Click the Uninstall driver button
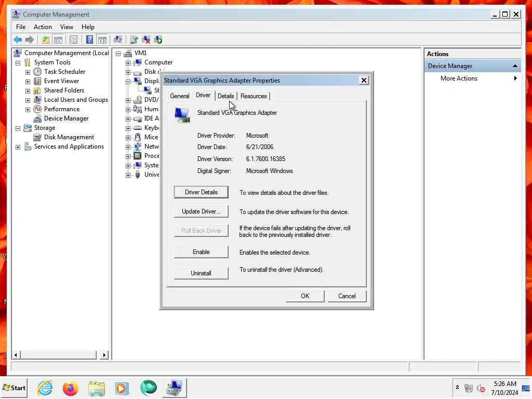Image resolution: width=532 pixels, height=399 pixels. (201, 273)
